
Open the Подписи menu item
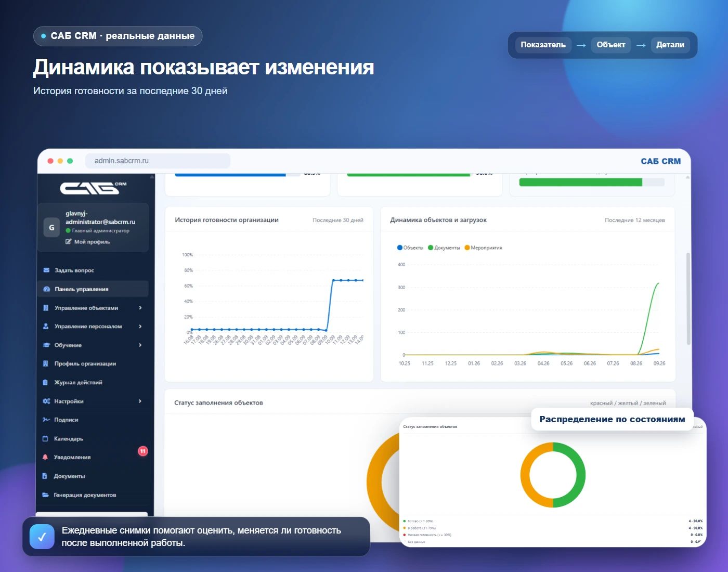tap(93, 420)
